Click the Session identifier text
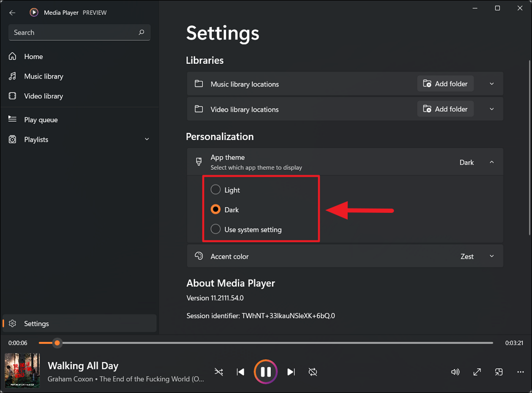 (261, 316)
